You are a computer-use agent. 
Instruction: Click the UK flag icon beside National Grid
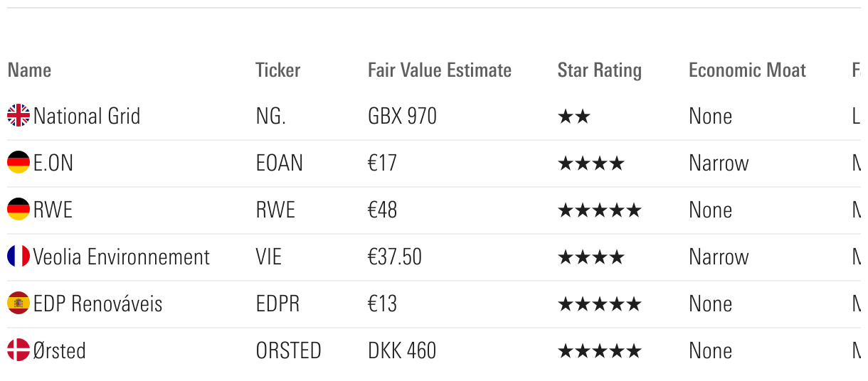[x=18, y=116]
